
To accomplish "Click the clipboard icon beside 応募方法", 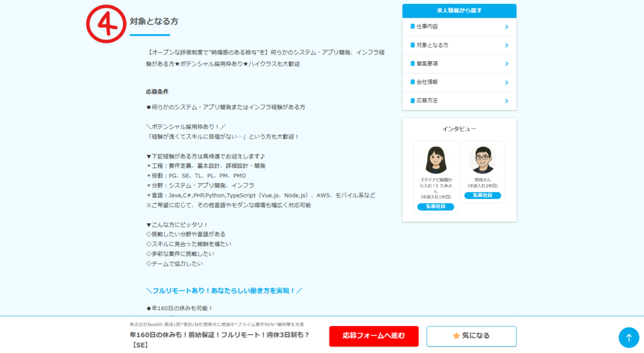I will pos(413,101).
